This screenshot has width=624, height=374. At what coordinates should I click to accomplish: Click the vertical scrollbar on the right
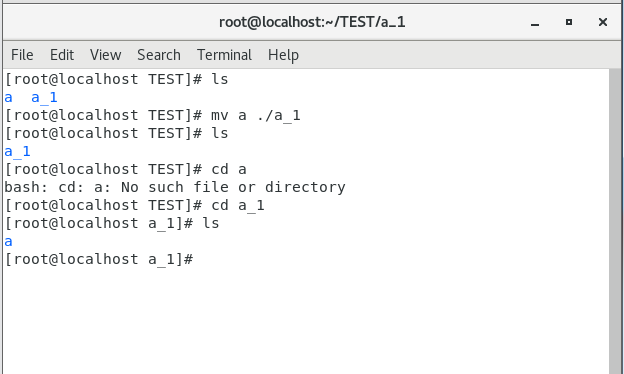coord(614,221)
